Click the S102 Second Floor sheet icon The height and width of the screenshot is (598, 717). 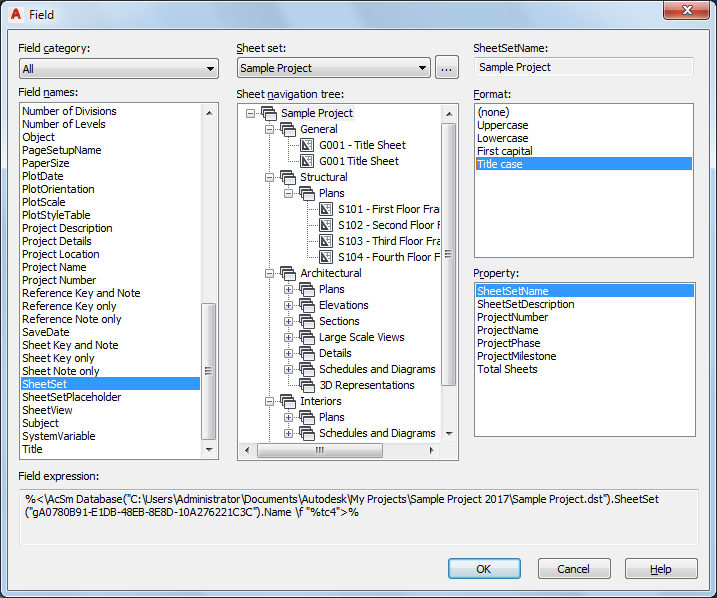326,225
